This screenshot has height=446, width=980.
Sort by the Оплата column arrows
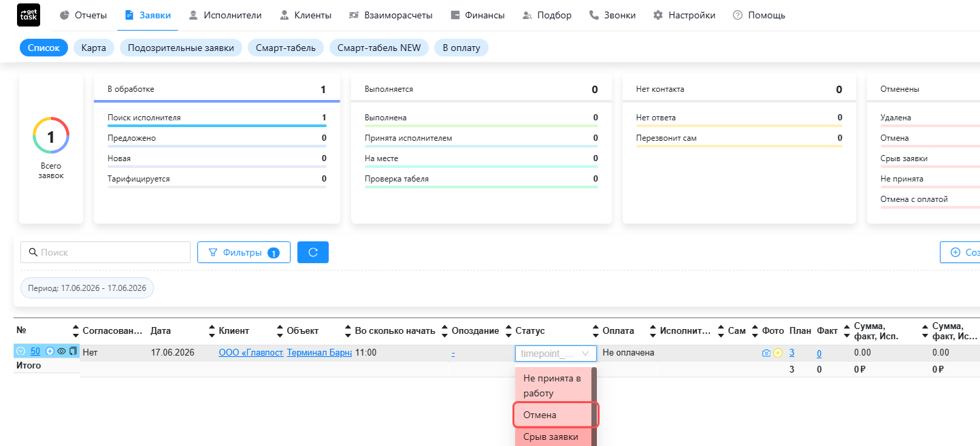point(653,331)
